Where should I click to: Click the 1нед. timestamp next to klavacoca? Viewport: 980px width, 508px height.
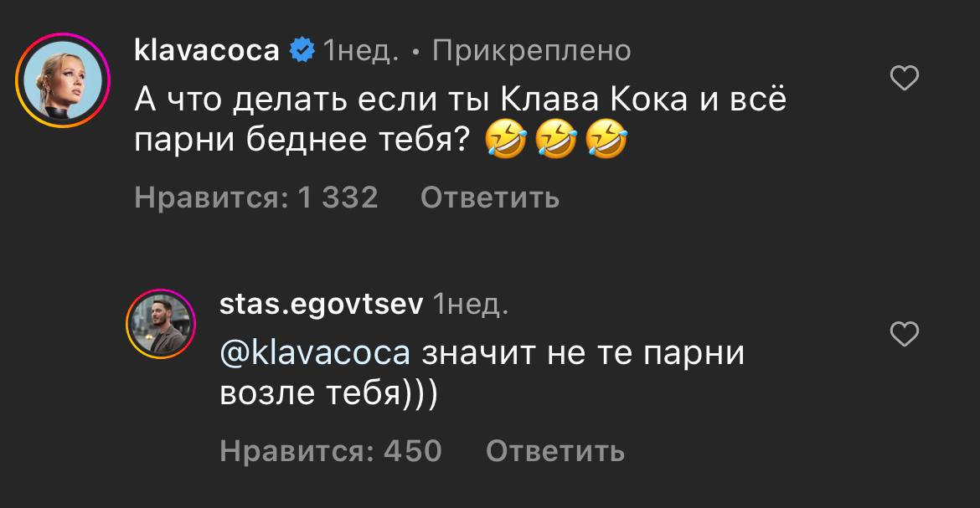[360, 51]
